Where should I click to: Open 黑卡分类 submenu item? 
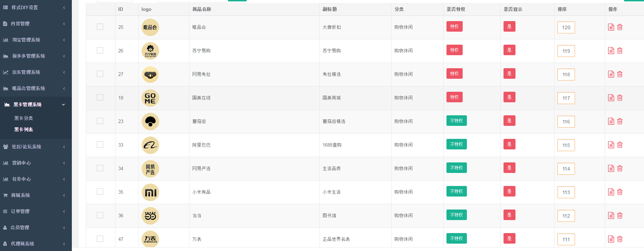click(24, 118)
